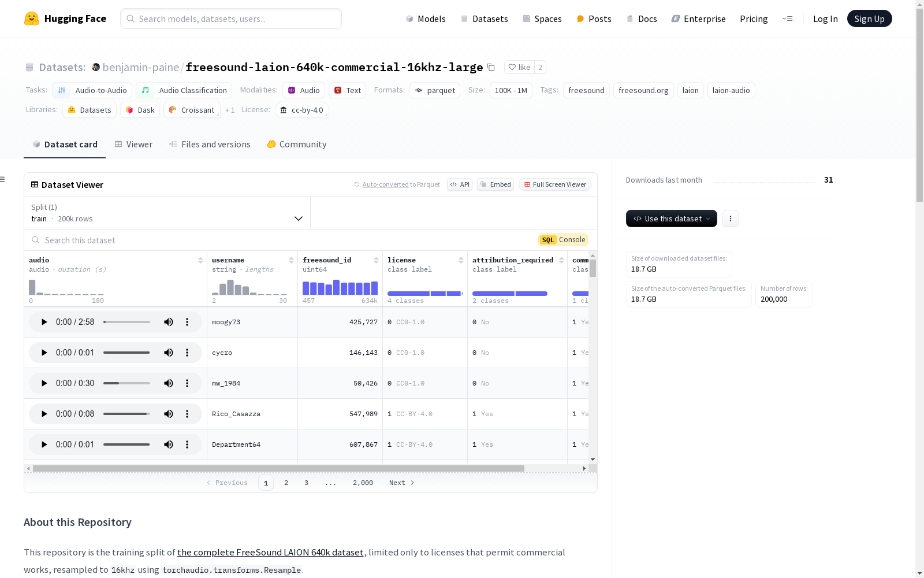Viewport: 924px width, 578px height.
Task: Sort the audio column
Action: click(x=200, y=260)
